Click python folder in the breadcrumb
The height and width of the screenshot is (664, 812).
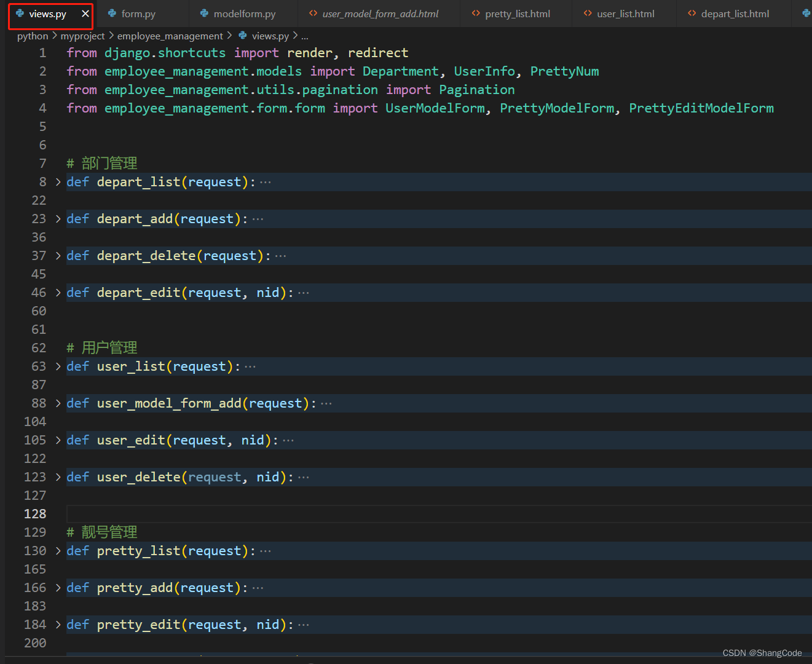[33, 36]
